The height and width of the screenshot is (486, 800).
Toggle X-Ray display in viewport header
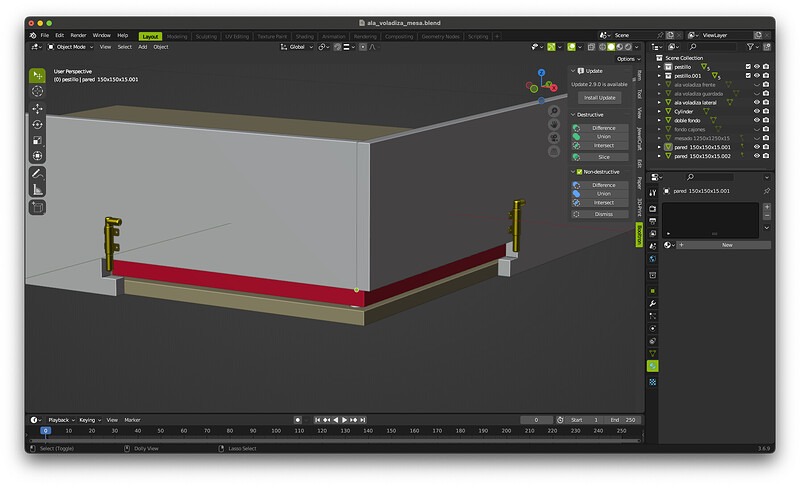point(591,47)
